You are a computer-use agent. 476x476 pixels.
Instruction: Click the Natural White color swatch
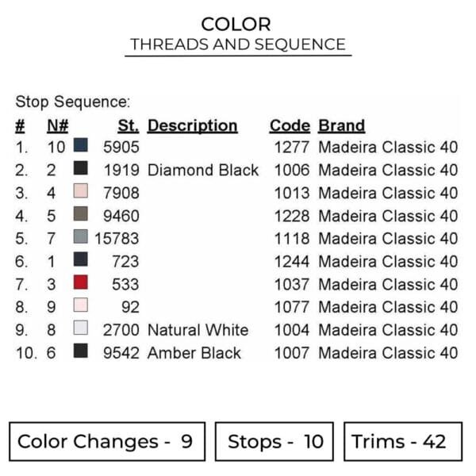(80, 329)
